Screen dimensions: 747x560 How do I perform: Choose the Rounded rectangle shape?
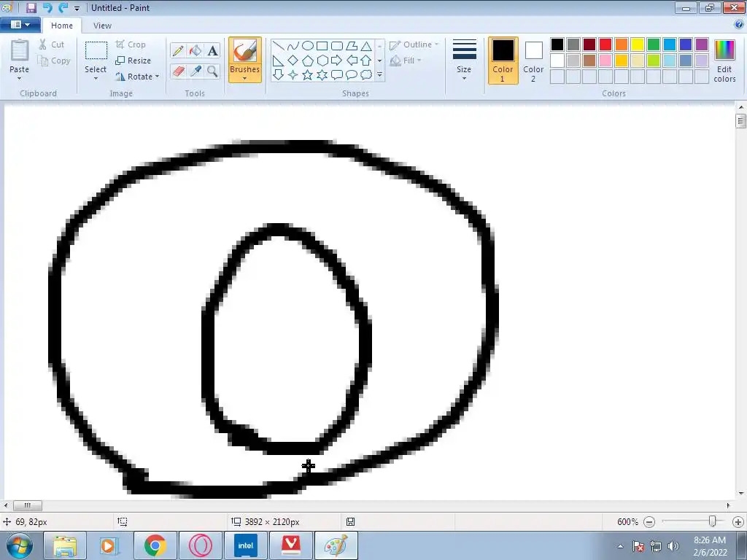tap(337, 46)
